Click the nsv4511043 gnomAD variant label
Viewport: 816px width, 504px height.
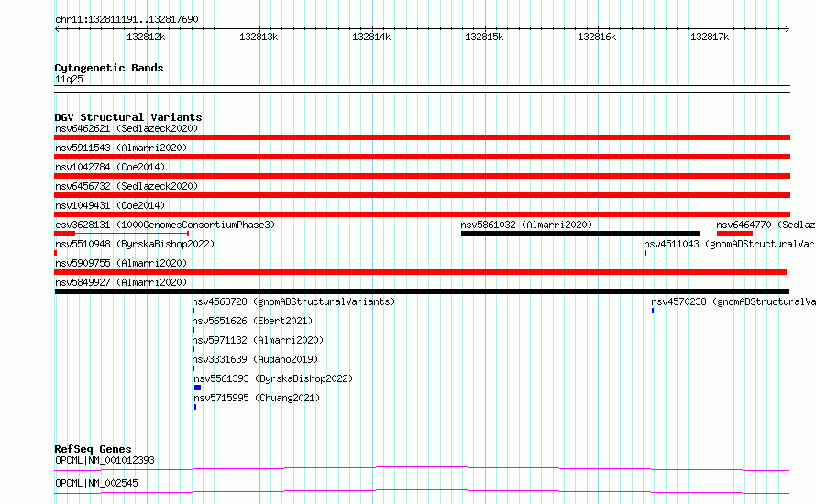coord(729,244)
